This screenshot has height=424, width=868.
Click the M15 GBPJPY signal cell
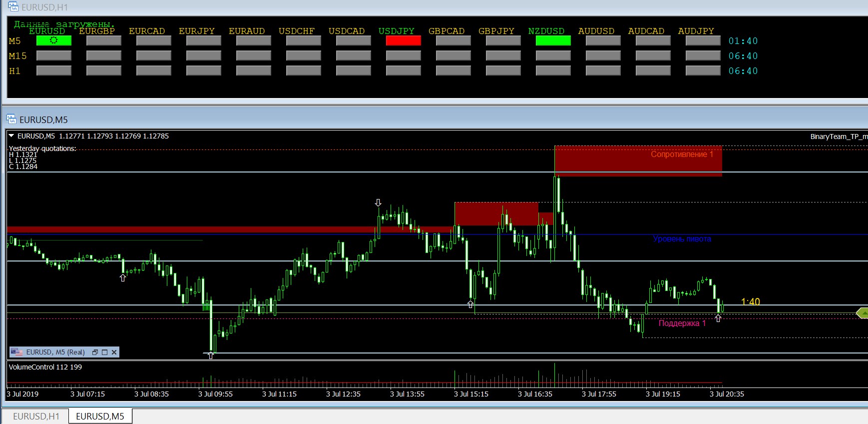click(x=503, y=55)
